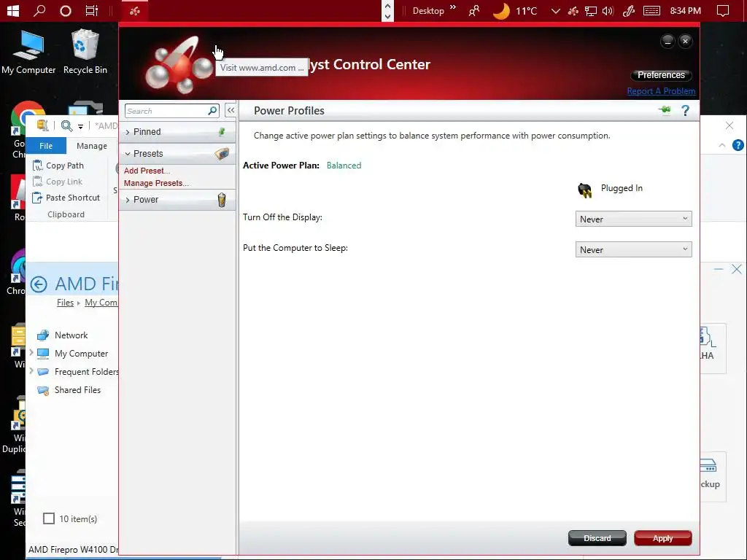Viewport: 747px width, 560px height.
Task: Click Add Preset link
Action: pyautogui.click(x=147, y=171)
